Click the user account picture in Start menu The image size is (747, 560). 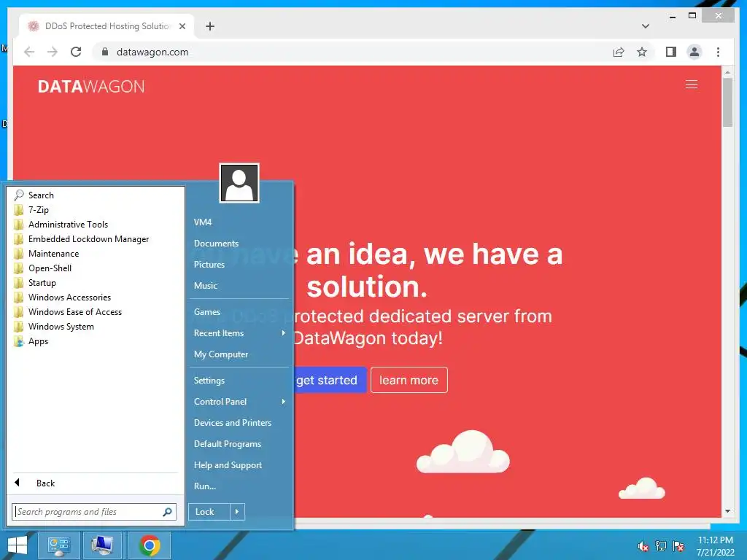tap(239, 183)
